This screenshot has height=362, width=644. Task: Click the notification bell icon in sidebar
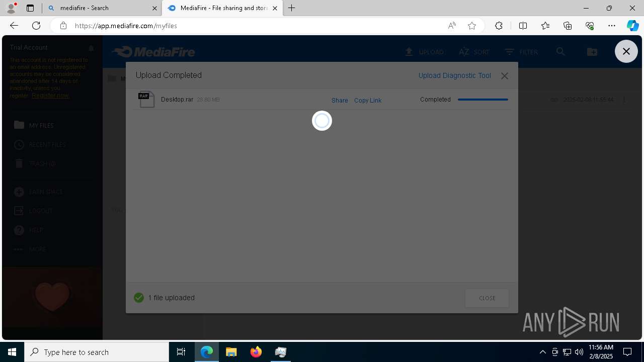click(91, 48)
